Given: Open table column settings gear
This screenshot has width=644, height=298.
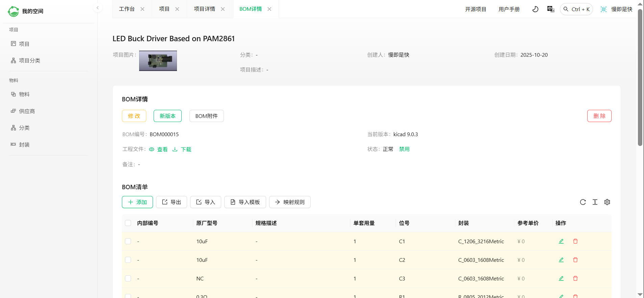Looking at the screenshot, I should [x=607, y=202].
